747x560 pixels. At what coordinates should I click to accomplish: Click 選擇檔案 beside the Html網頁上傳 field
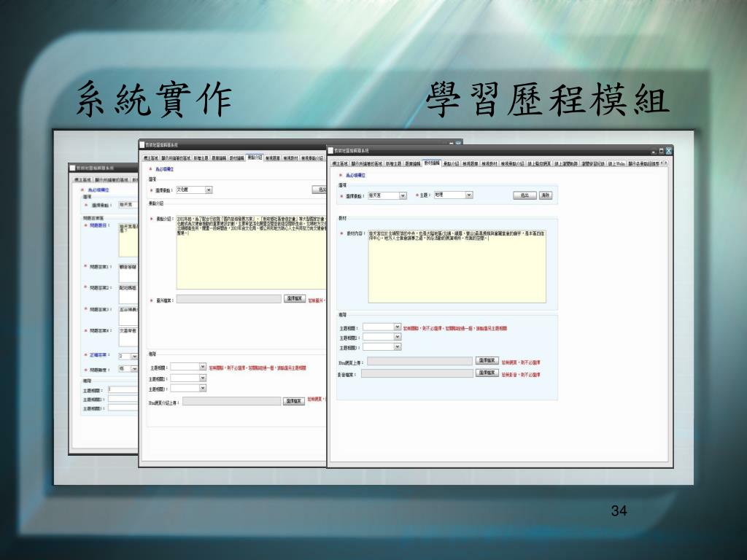coord(487,361)
